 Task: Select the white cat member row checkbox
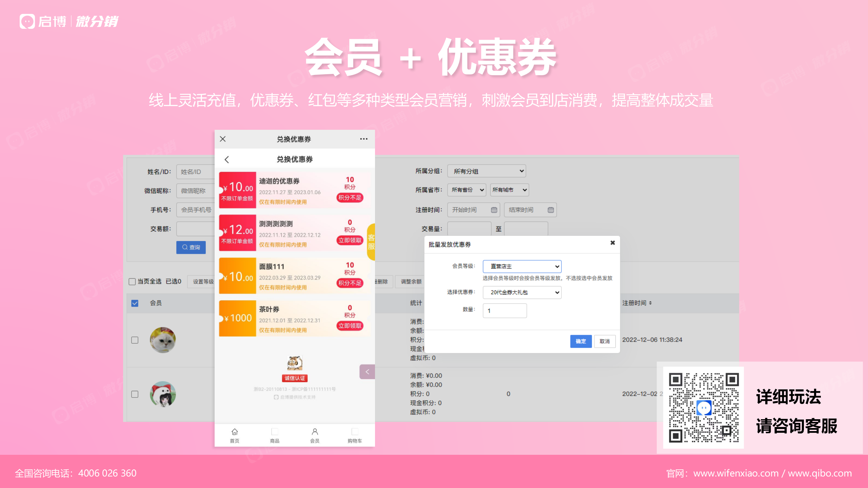[x=135, y=340]
